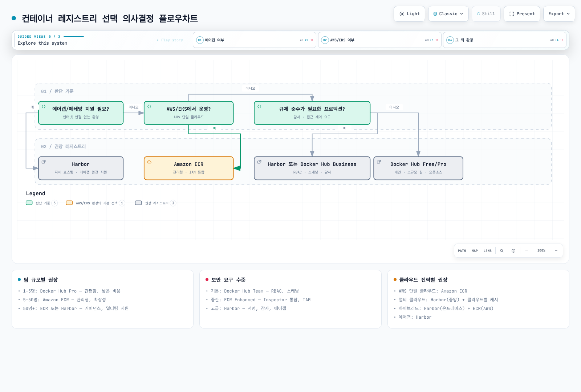Toggle the AWS/EKS 환경의 기본 선택 legend swatch
The width and height of the screenshot is (581, 392).
(x=69, y=203)
